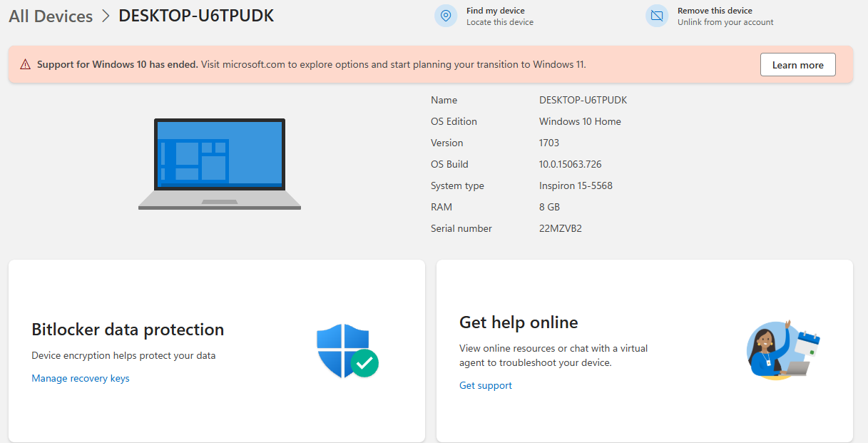Click the 'Windows 10 Home' value

(x=580, y=121)
